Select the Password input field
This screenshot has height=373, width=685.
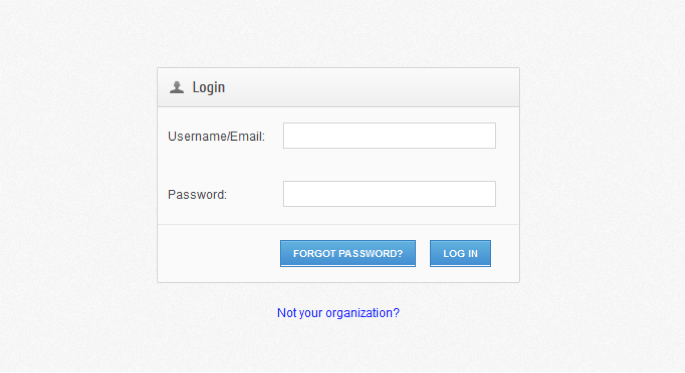tap(389, 194)
